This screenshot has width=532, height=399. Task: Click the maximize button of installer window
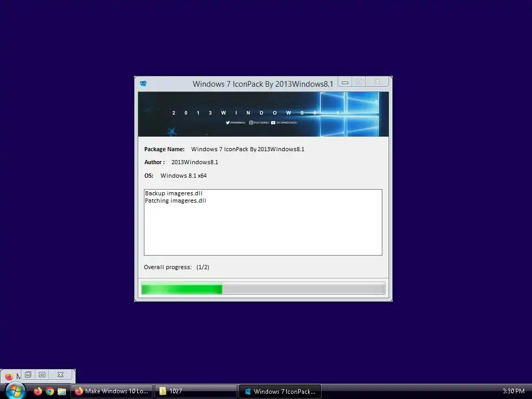(359, 82)
